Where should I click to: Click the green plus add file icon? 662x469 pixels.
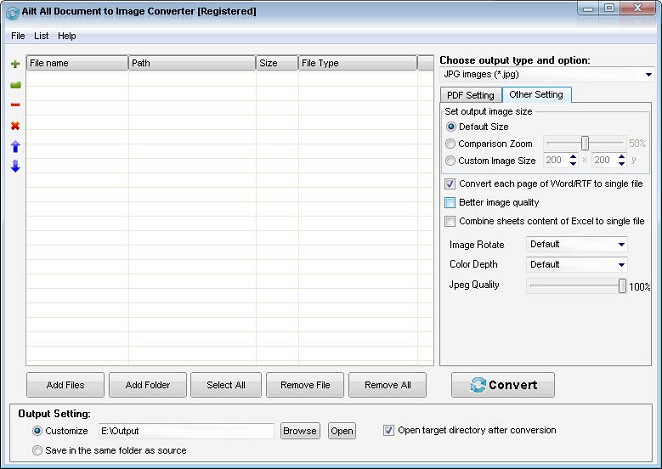15,64
